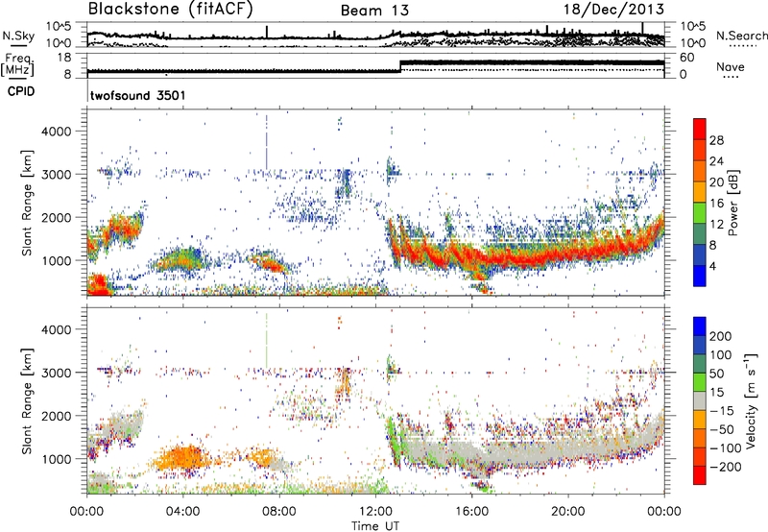Pick the gray segment of the velocity colorbar
The width and height of the screenshot is (768, 532).
[700, 400]
